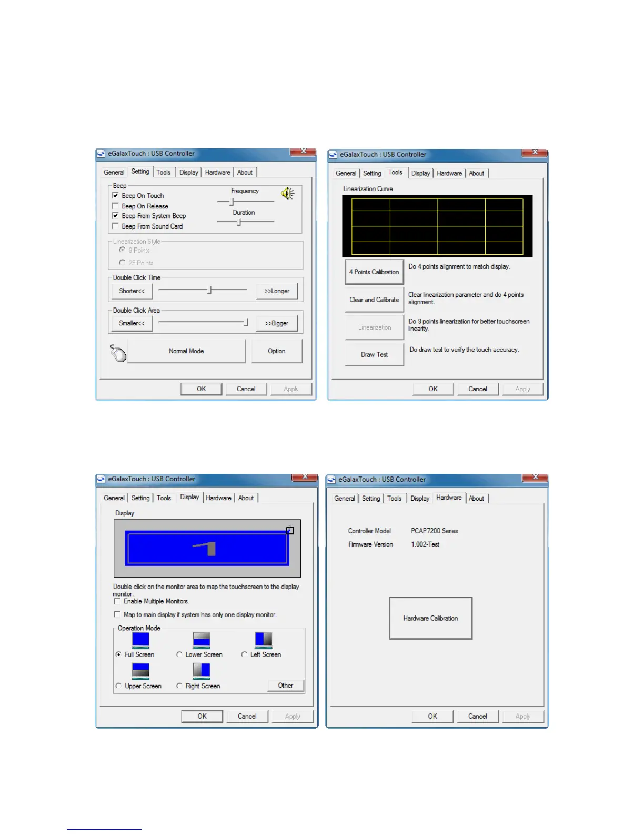
Task: Click Left Screen monitor icon
Action: tap(264, 640)
